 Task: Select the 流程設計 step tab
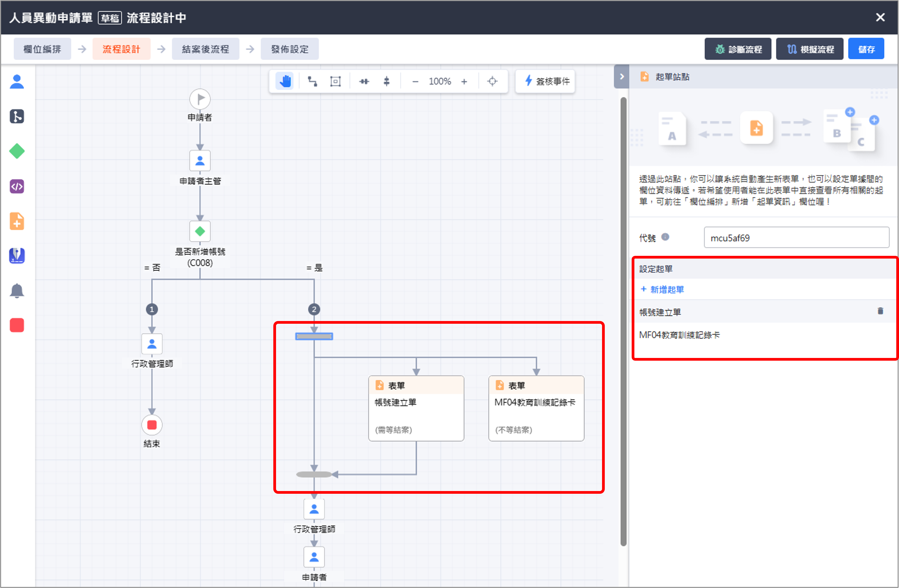pyautogui.click(x=121, y=49)
